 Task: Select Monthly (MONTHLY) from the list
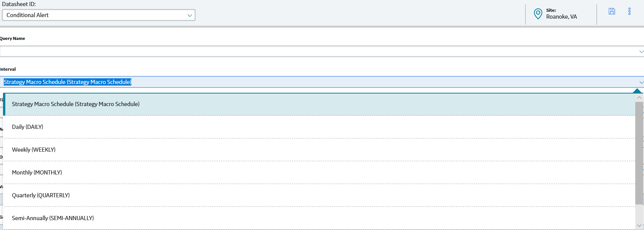click(37, 173)
